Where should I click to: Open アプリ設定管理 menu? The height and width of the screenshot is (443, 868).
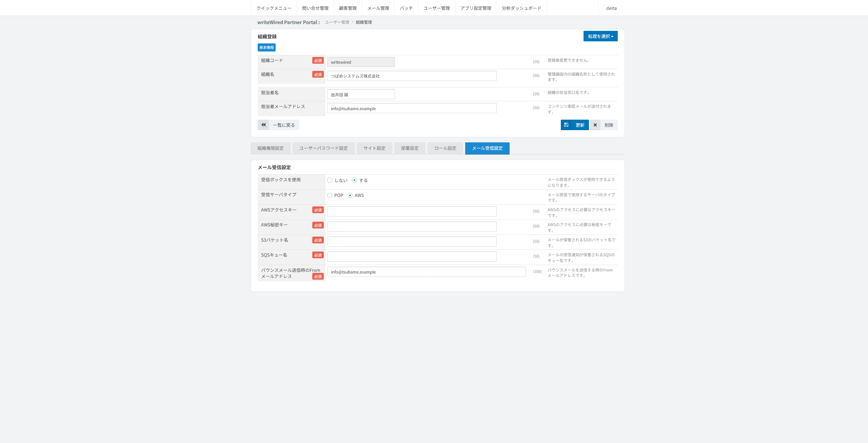point(476,8)
